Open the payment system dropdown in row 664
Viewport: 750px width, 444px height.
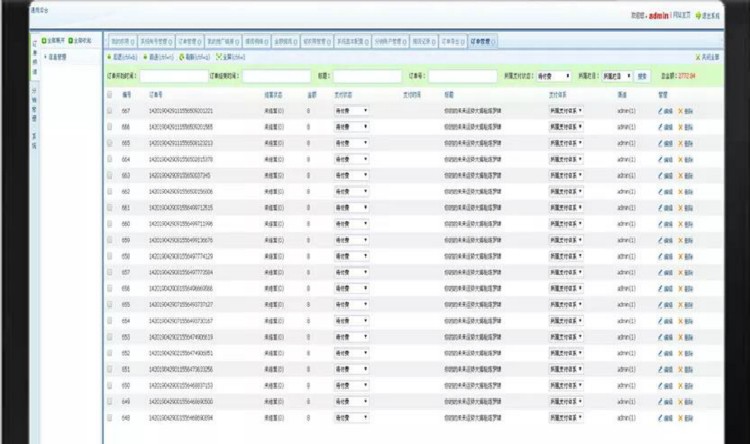click(x=567, y=159)
